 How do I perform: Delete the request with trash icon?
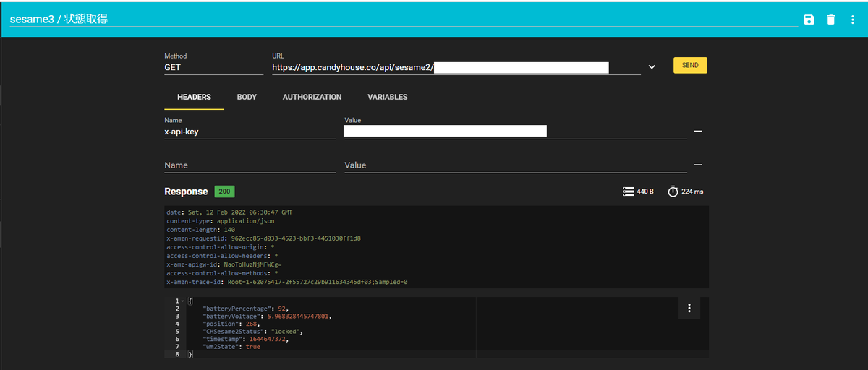(x=831, y=20)
